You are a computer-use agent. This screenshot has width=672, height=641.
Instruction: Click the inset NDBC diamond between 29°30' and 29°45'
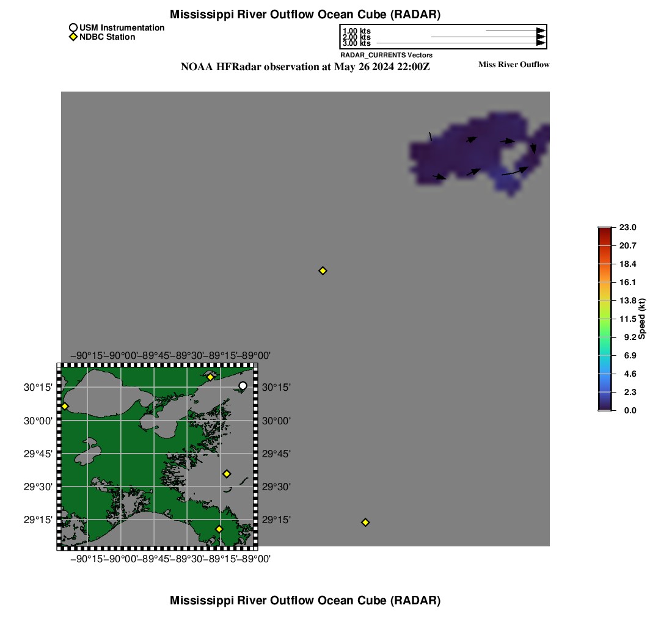coord(227,474)
